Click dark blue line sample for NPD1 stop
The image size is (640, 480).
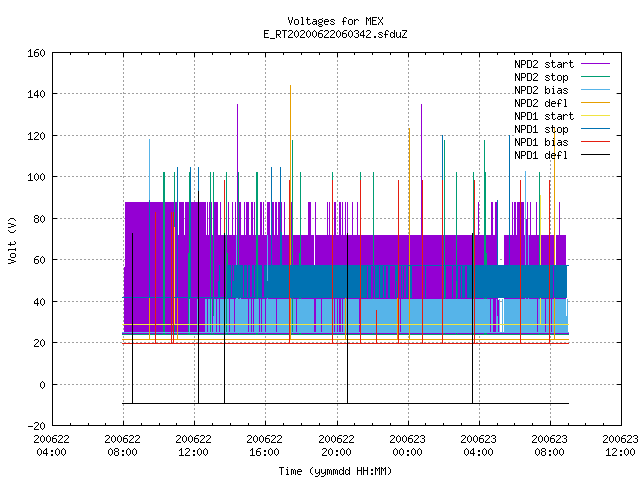pos(595,129)
